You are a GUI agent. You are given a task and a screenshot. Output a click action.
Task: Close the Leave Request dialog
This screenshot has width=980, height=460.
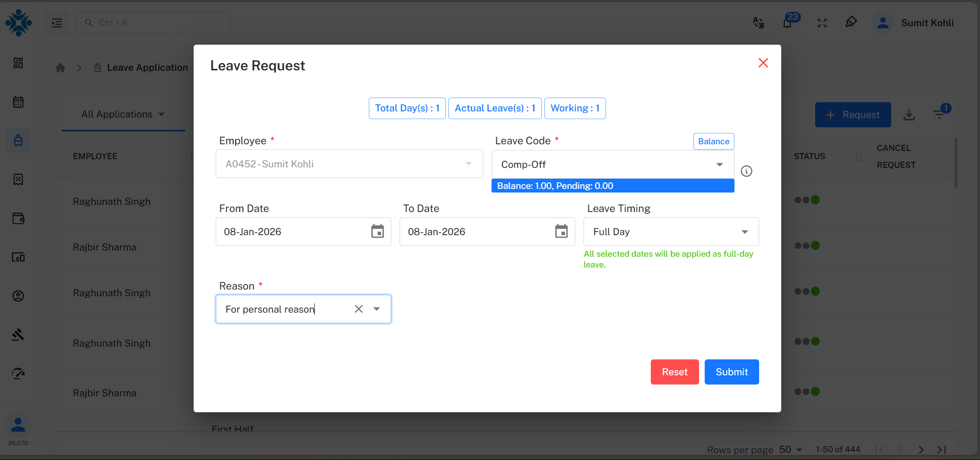click(x=763, y=63)
